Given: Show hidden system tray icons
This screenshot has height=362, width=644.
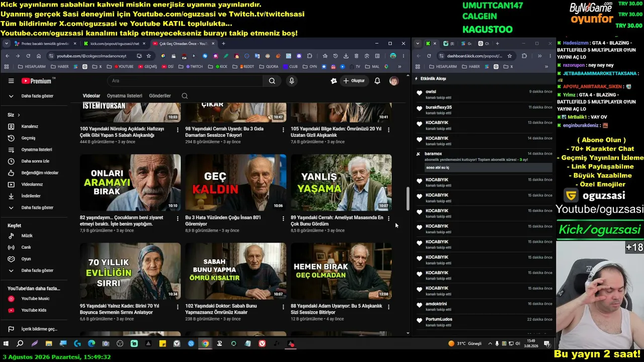Looking at the screenshot, I should pos(491,344).
